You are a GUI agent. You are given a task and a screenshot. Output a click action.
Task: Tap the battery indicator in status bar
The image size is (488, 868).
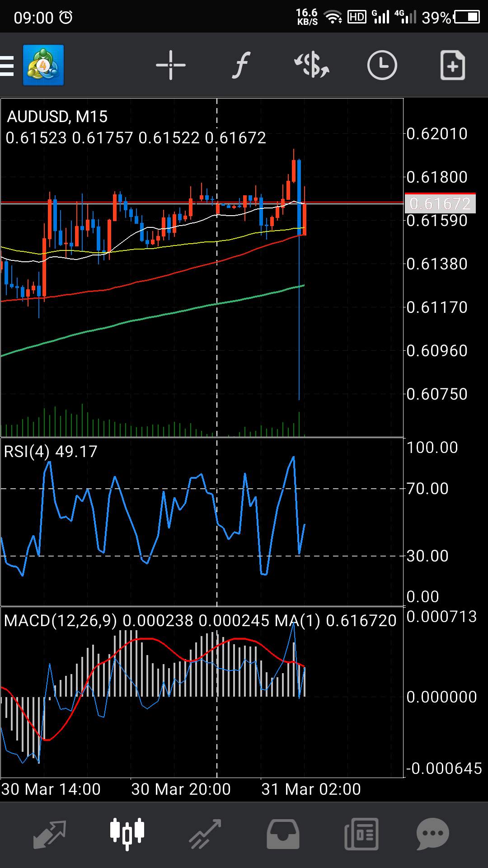[x=467, y=17]
